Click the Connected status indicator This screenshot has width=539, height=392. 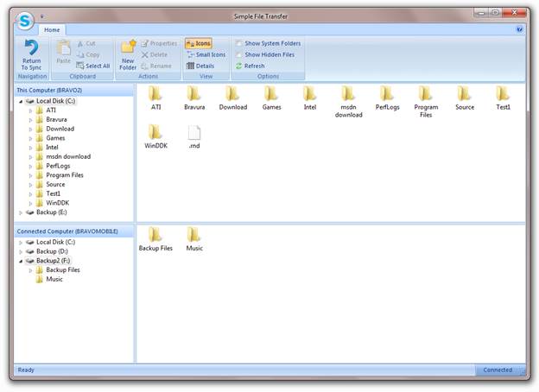pos(498,370)
